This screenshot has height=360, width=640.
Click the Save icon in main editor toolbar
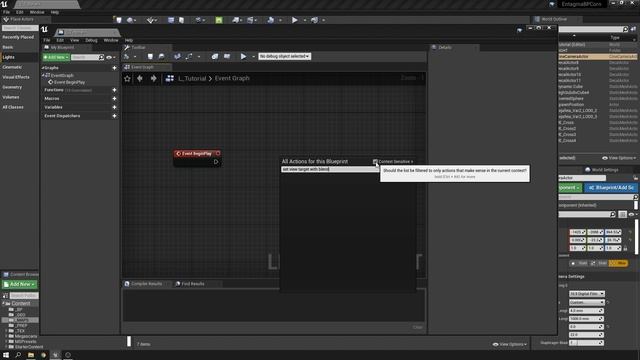119,20
